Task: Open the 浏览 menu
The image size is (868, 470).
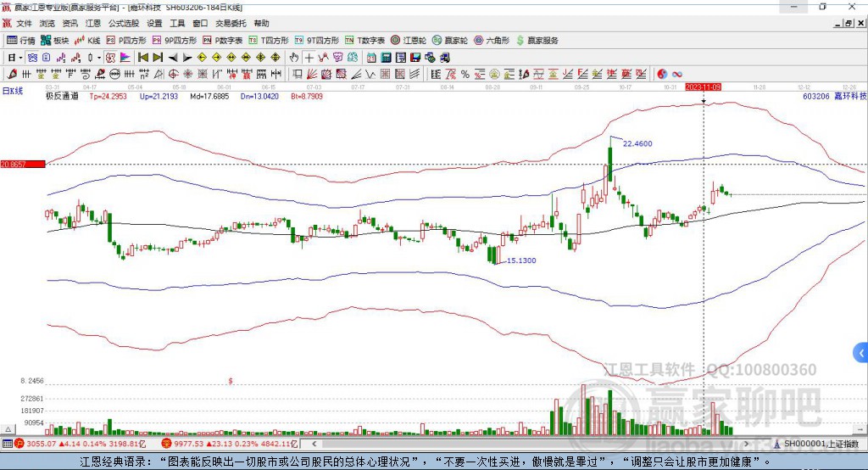Action: click(47, 23)
